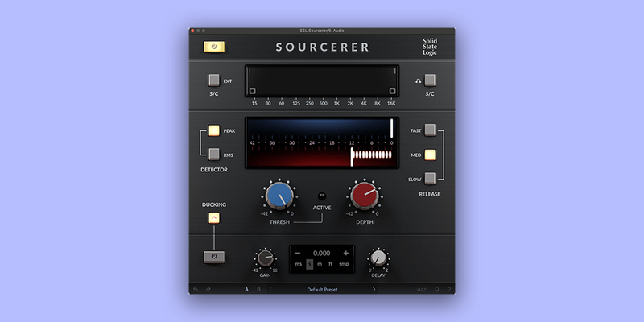Toggle the headphone S/C listen button
The height and width of the screenshot is (322, 644).
pyautogui.click(x=430, y=80)
